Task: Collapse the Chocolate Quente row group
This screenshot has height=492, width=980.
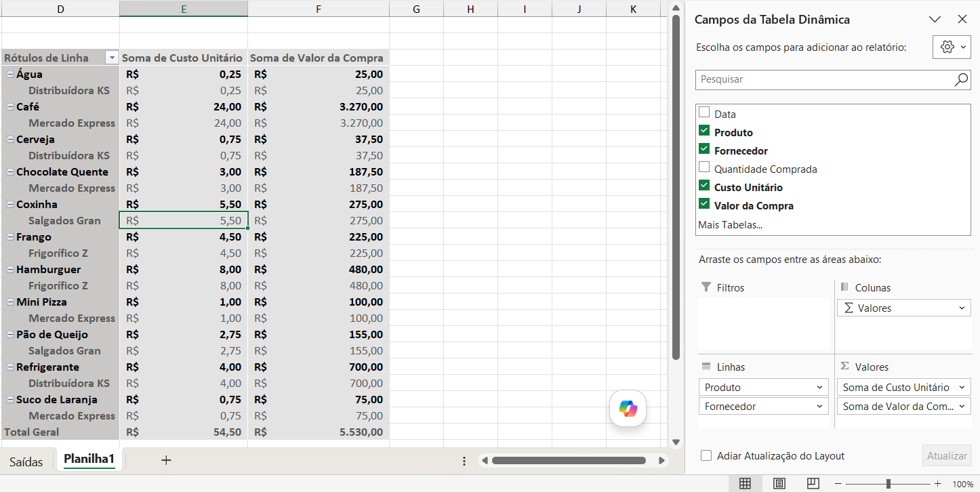Action: [10, 171]
